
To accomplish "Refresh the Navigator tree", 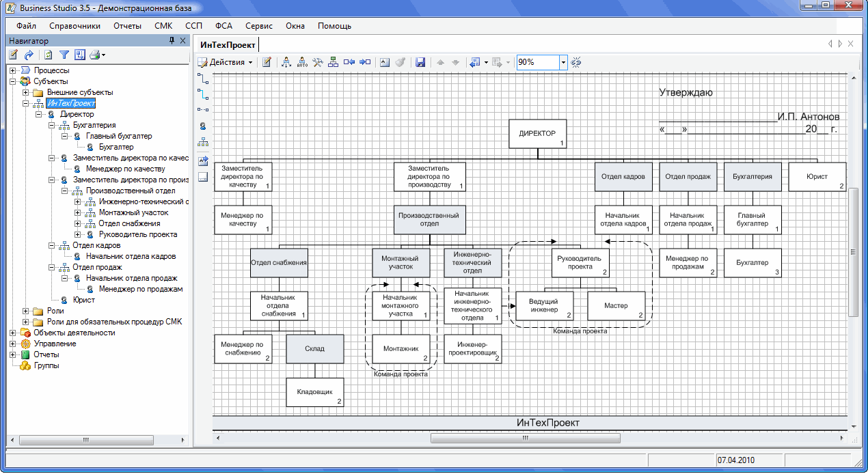I will point(48,55).
